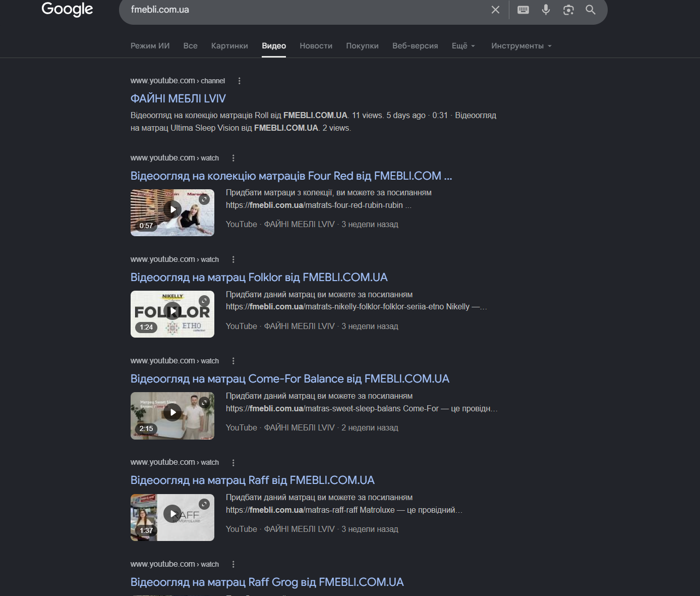Expand the Folklor thumbnail preview icon
This screenshot has width=700, height=596.
[x=204, y=301]
